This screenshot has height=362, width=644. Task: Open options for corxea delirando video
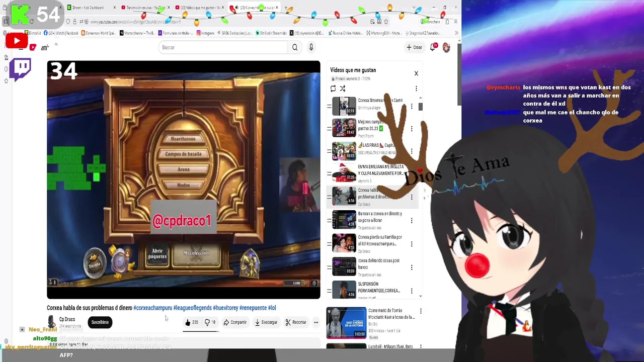pos(412,267)
